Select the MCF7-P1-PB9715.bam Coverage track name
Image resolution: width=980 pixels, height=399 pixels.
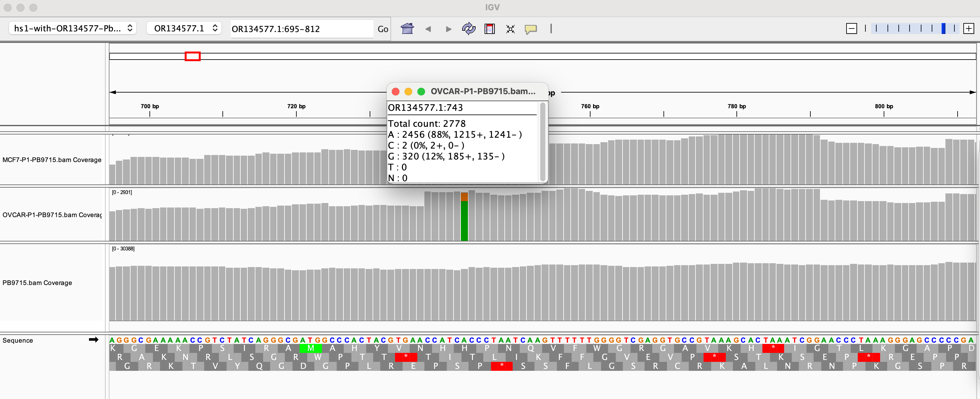tap(52, 160)
